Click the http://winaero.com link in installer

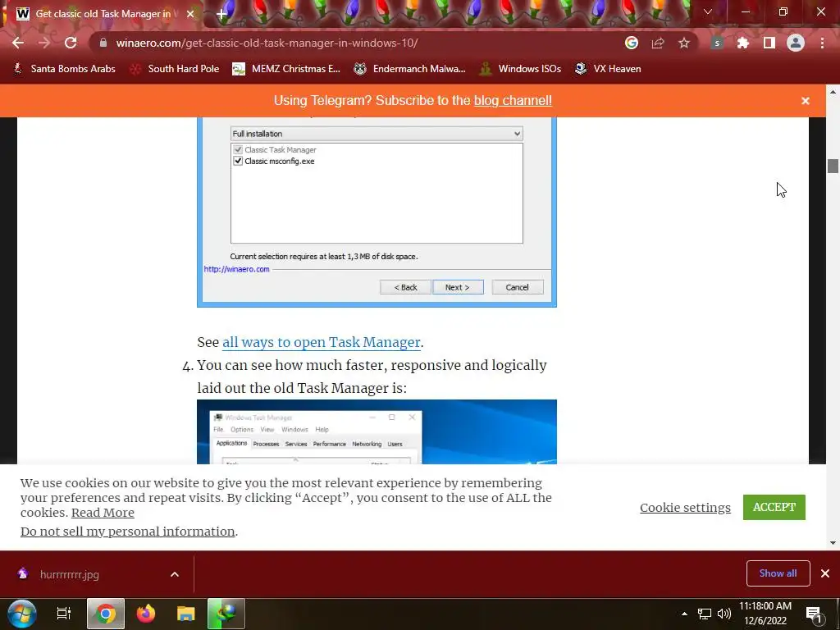pyautogui.click(x=236, y=269)
